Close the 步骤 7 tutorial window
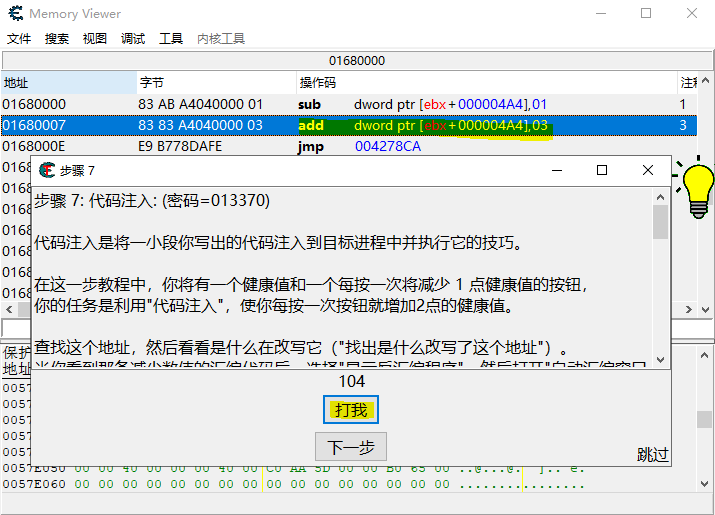 (648, 170)
